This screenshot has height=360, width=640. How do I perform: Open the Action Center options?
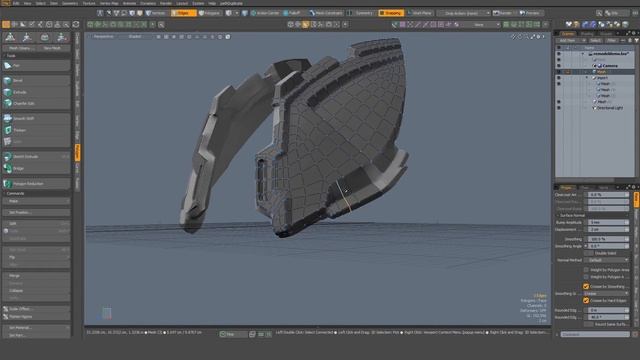[x=265, y=13]
